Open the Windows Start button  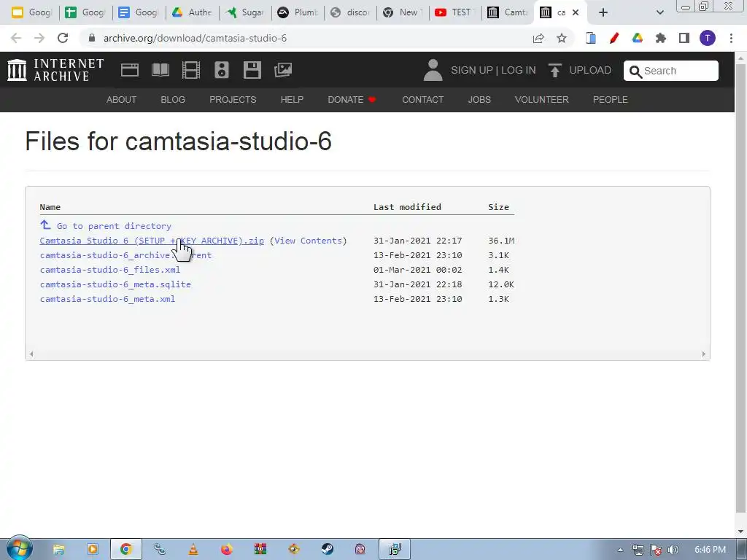coord(19,548)
